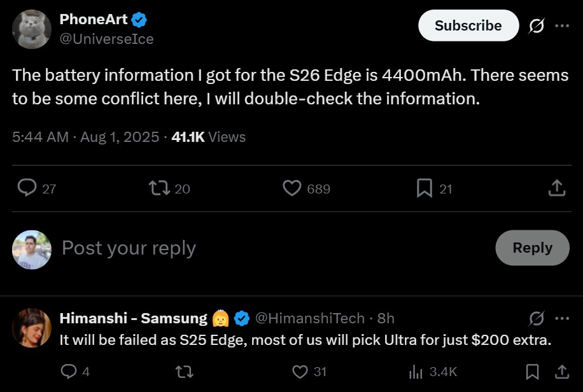Repost Himanshi's comment

pyautogui.click(x=184, y=372)
